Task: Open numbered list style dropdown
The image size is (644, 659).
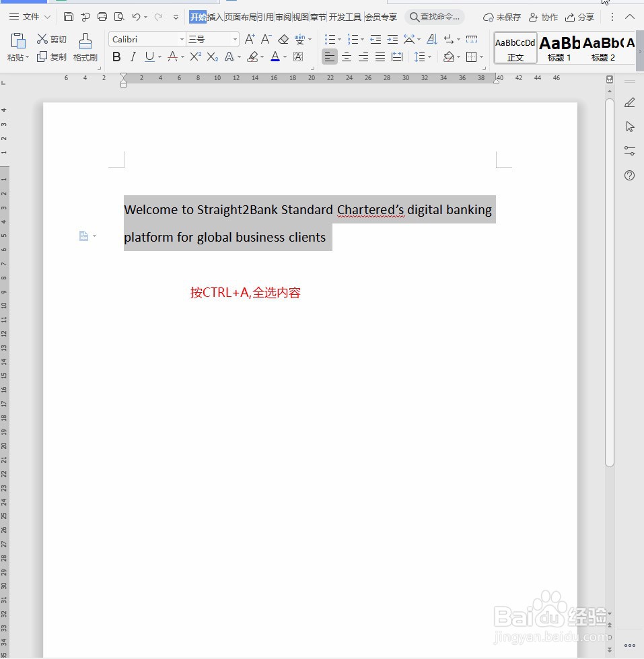Action: point(362,40)
